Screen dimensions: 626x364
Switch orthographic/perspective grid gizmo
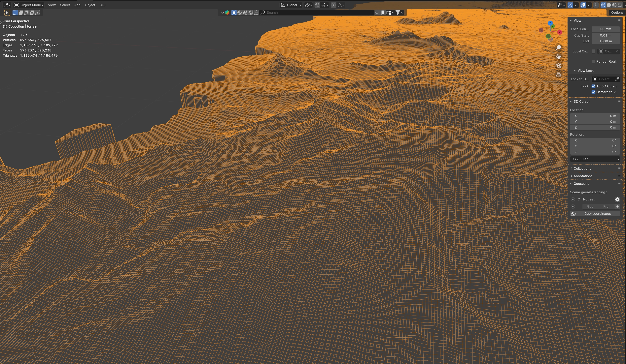click(x=558, y=75)
